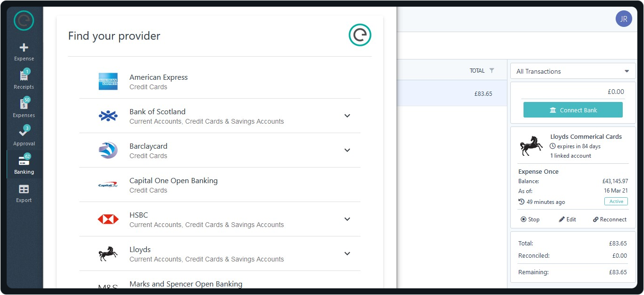The image size is (644, 295).
Task: Click the TOTAL column header
Action: pos(477,70)
